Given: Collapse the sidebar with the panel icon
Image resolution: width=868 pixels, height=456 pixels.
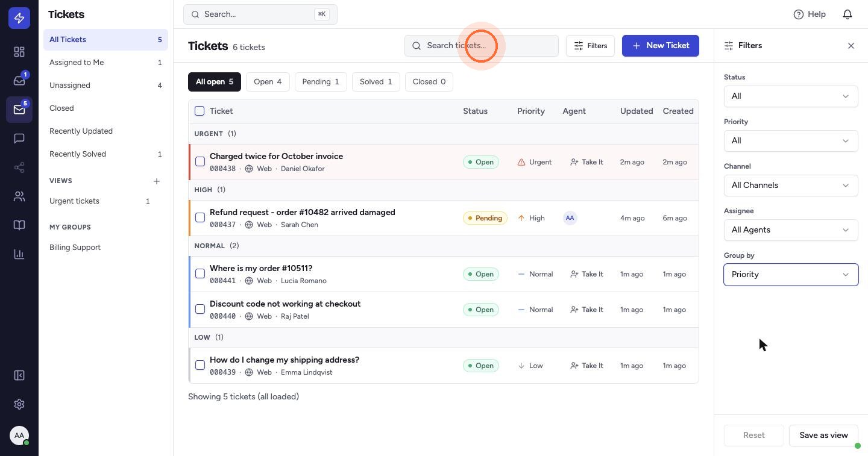Looking at the screenshot, I should click(x=19, y=375).
